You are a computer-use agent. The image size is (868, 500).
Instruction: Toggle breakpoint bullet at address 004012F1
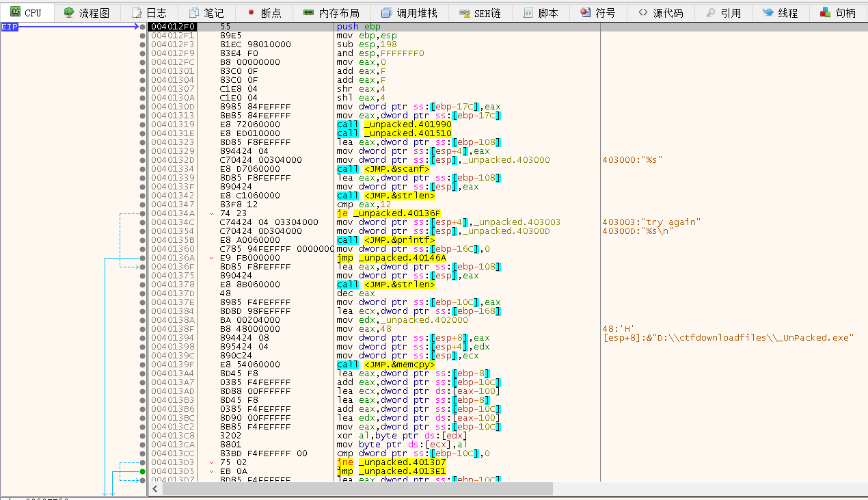point(142,36)
